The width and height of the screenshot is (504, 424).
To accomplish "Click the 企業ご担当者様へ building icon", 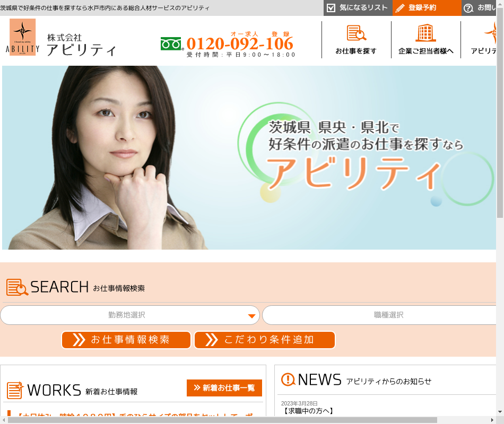I will coord(425,33).
